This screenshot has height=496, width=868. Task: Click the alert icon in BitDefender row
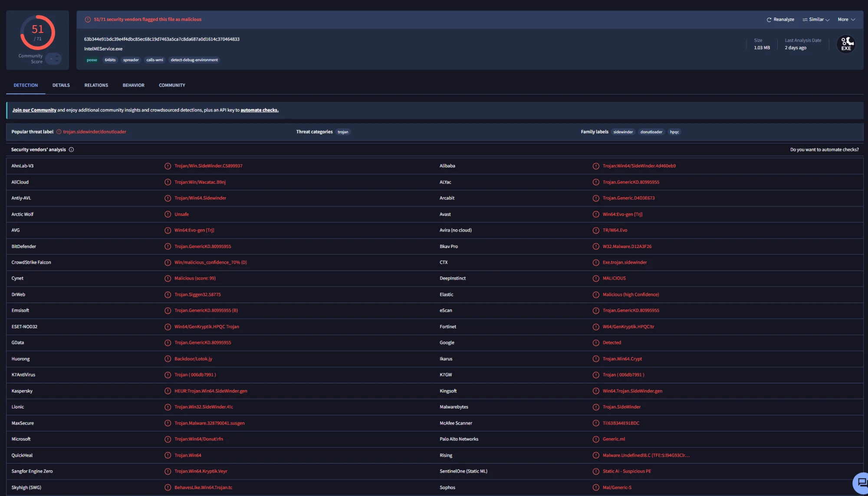pyautogui.click(x=168, y=246)
